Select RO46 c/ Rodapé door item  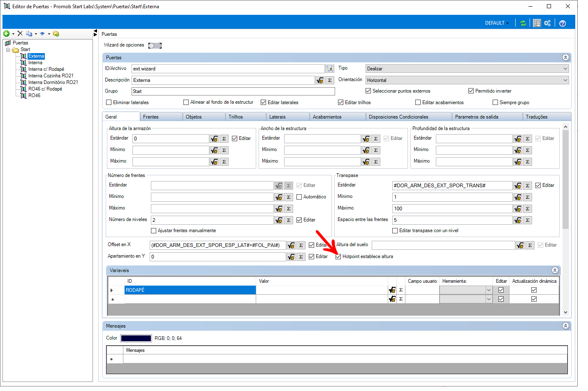tap(45, 89)
